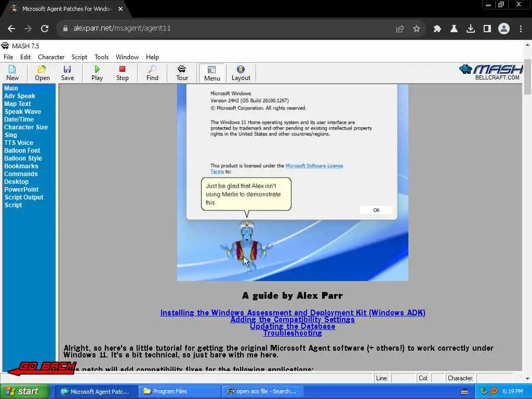Open Date/Time in the sidebar
The height and width of the screenshot is (399, 532).
[x=19, y=119]
